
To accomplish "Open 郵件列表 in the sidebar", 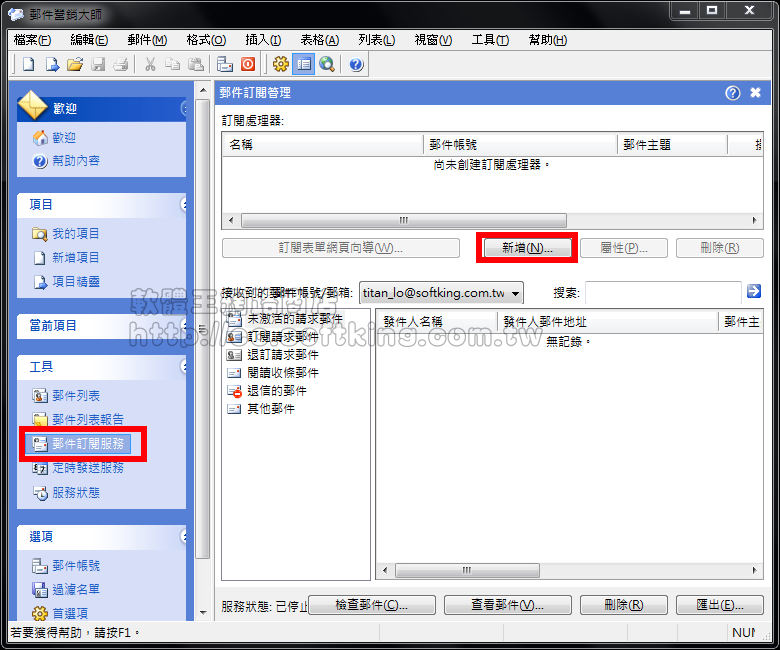I will [76, 396].
